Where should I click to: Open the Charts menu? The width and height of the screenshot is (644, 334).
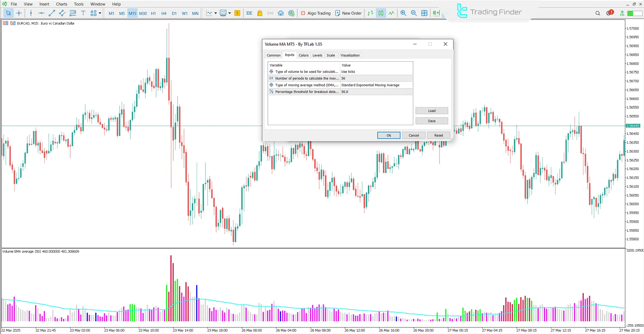click(61, 4)
